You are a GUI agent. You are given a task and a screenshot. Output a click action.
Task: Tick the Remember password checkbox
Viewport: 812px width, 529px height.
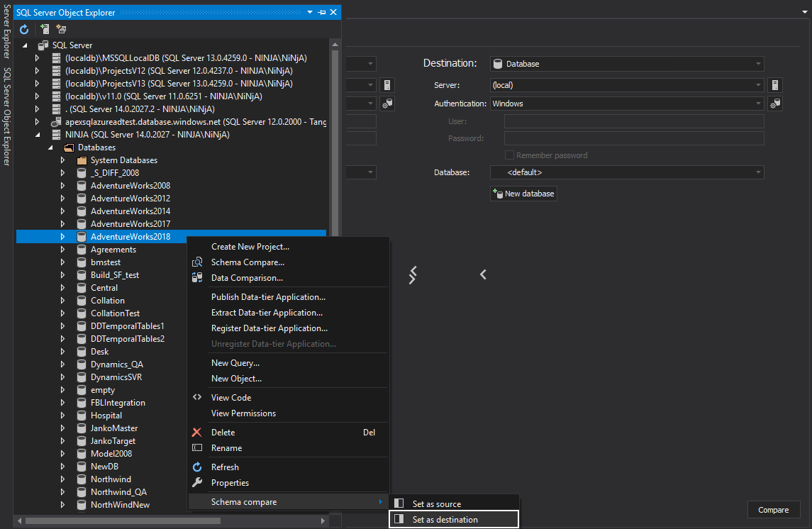coord(508,155)
